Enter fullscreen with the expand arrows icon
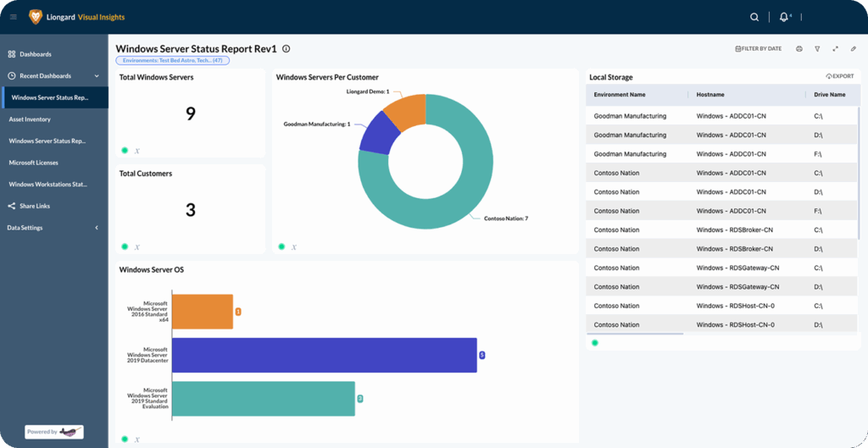Image resolution: width=868 pixels, height=448 pixels. pos(836,49)
